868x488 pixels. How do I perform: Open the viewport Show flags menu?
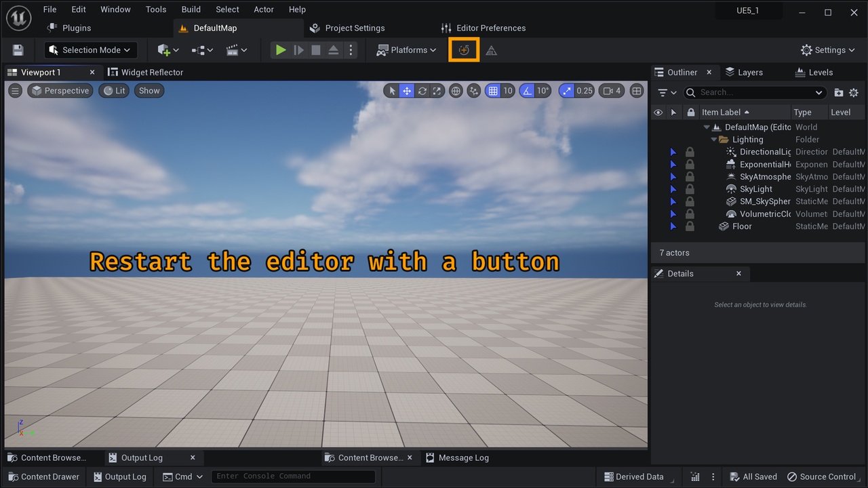tap(149, 91)
